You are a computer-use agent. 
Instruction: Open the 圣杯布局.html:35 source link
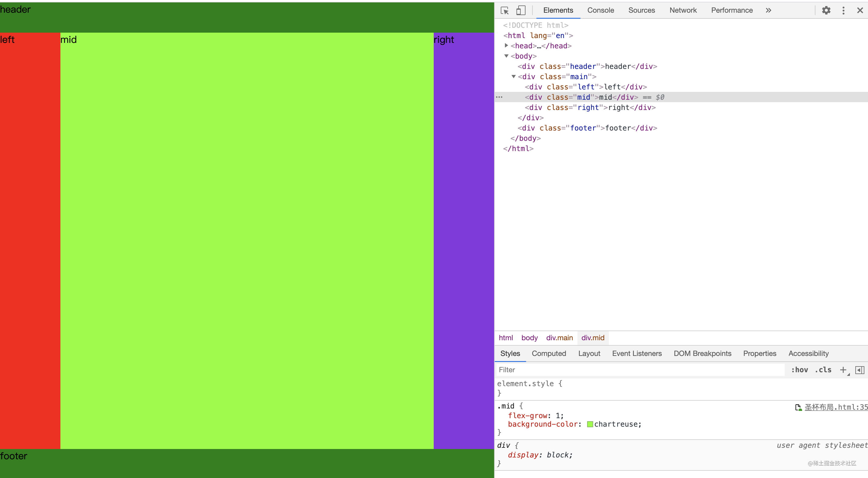click(x=836, y=407)
